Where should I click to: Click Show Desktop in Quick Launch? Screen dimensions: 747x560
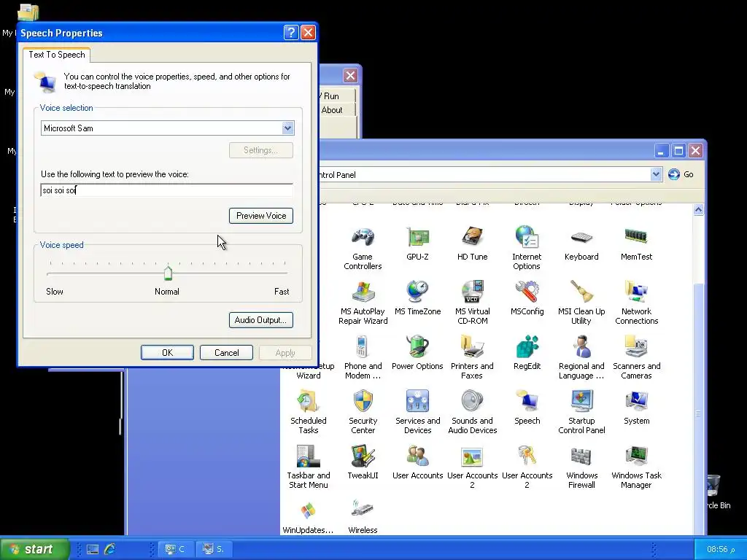93,549
